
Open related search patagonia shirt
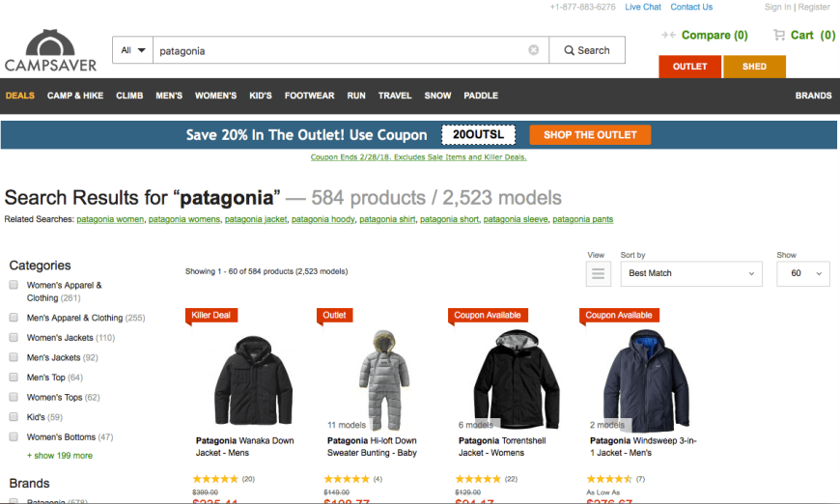pyautogui.click(x=387, y=219)
